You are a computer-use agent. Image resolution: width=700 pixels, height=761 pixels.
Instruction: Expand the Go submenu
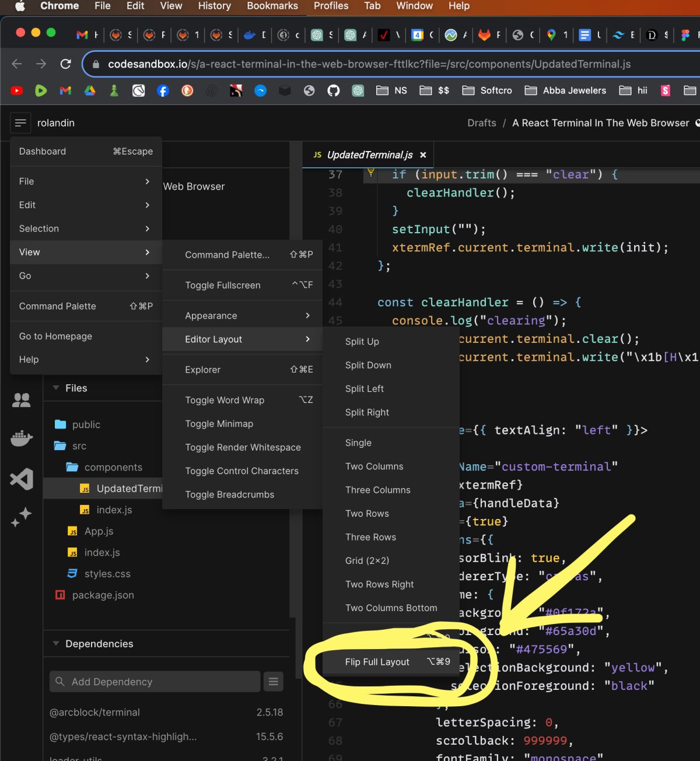point(86,276)
